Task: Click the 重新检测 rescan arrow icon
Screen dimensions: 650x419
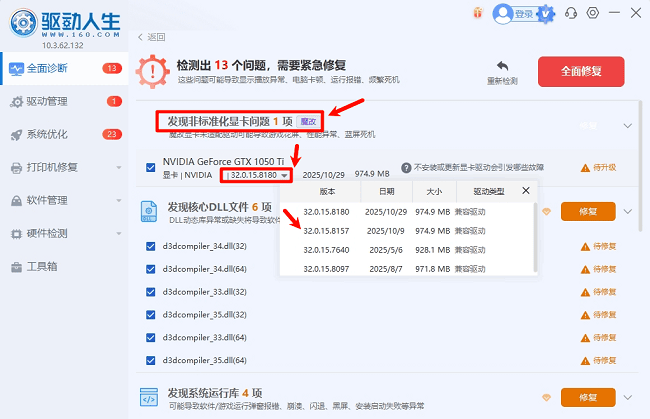Action: (502, 66)
